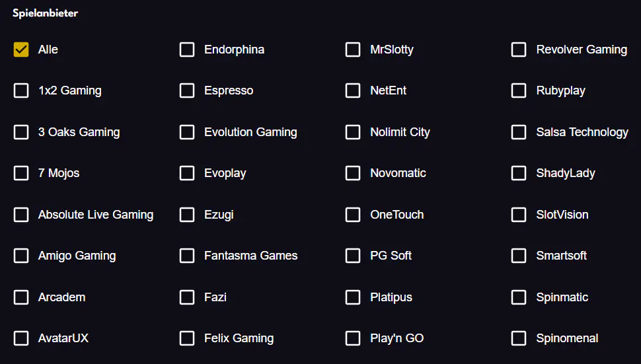Click the Ezugi provider label
This screenshot has height=364, width=641.
coord(219,215)
